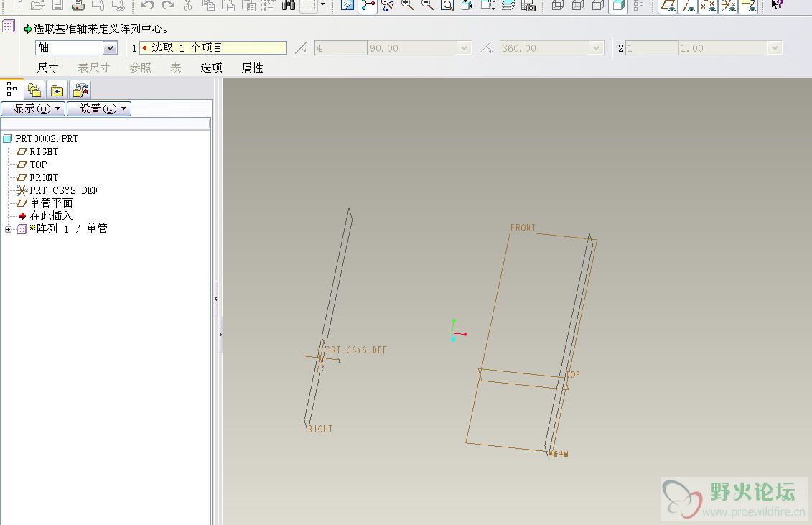
Task: Click the second direction count field
Action: tap(651, 48)
